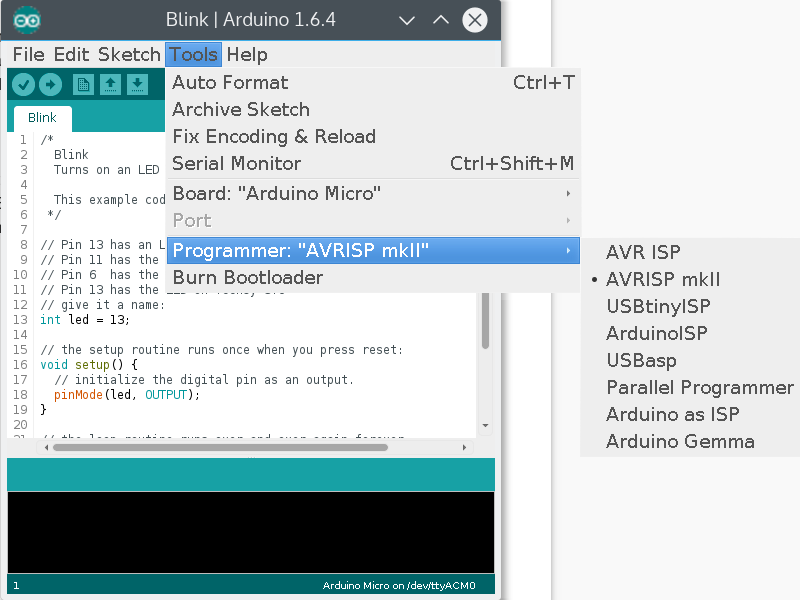Viewport: 800px width, 600px height.
Task: Close the Arduino window
Action: [475, 20]
